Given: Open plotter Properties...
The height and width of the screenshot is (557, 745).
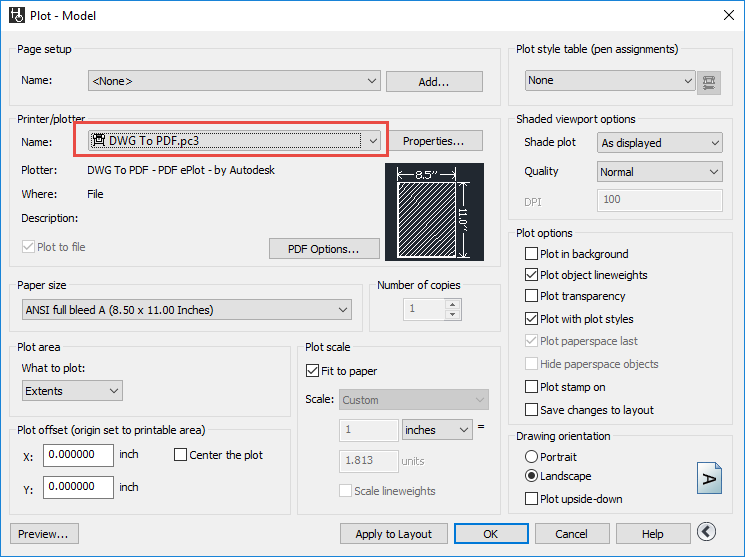Looking at the screenshot, I should (434, 141).
